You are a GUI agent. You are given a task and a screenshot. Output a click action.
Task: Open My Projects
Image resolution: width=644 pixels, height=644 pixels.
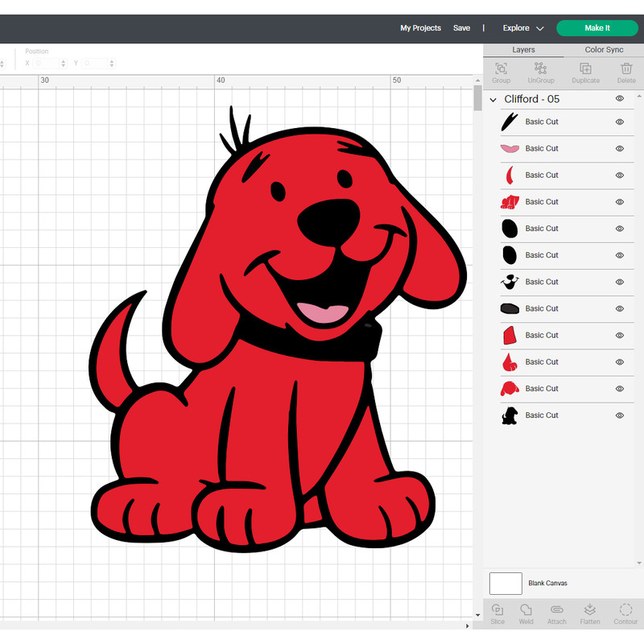point(420,27)
